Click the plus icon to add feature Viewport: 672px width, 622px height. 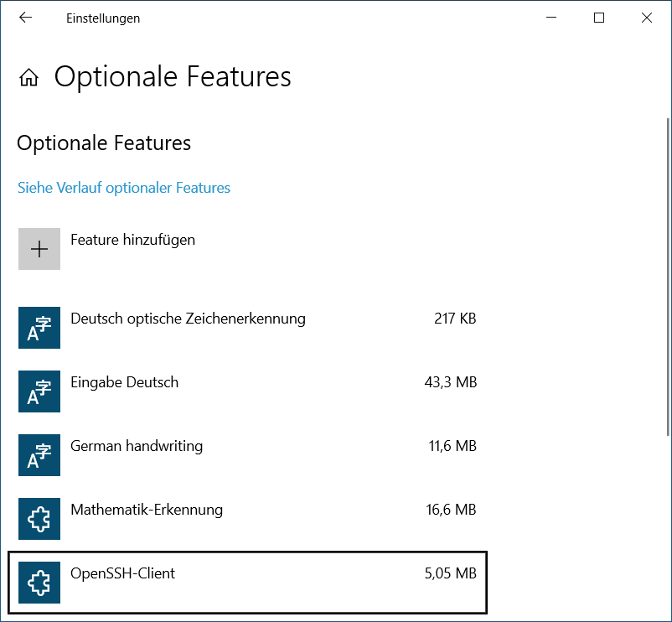click(x=39, y=249)
